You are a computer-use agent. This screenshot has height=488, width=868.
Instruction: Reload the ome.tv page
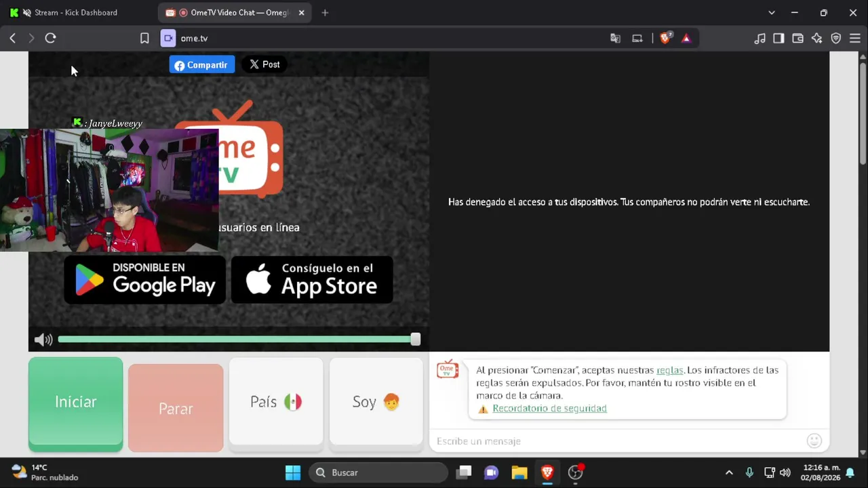[50, 39]
